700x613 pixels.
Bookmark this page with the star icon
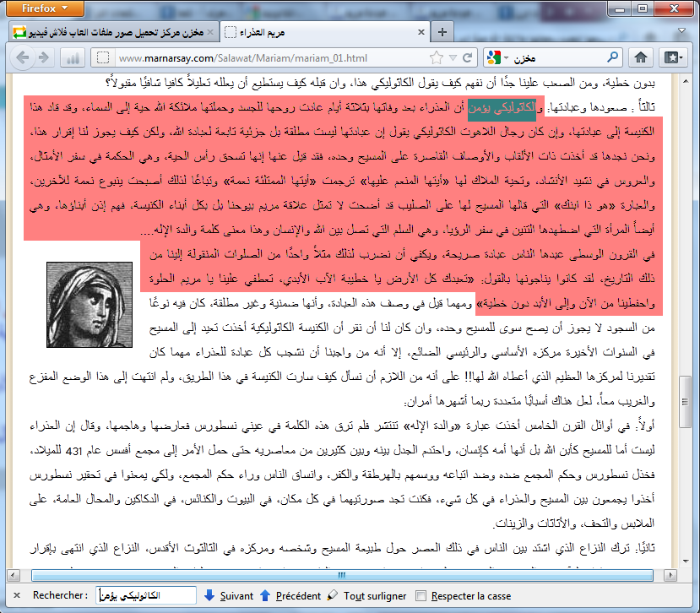tap(436, 58)
